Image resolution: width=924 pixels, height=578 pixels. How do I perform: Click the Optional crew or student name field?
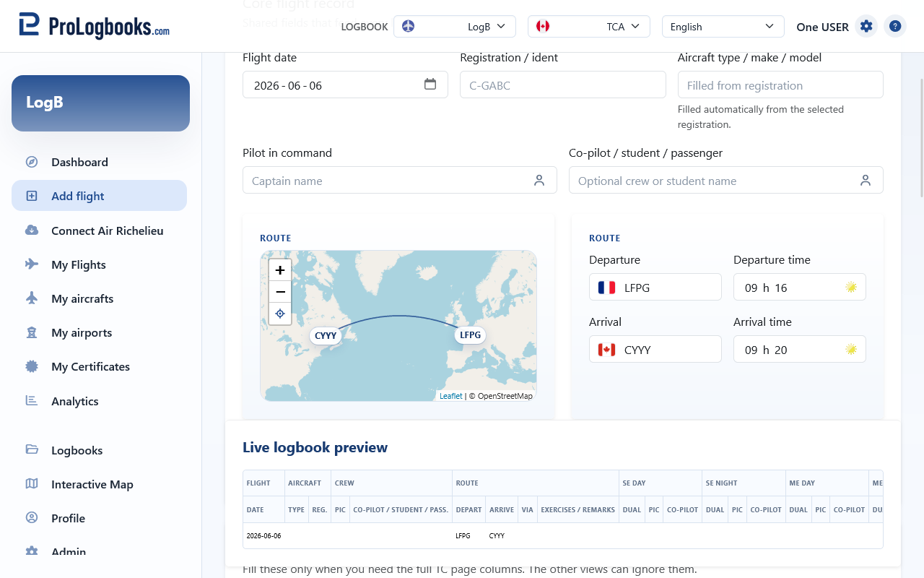click(726, 180)
